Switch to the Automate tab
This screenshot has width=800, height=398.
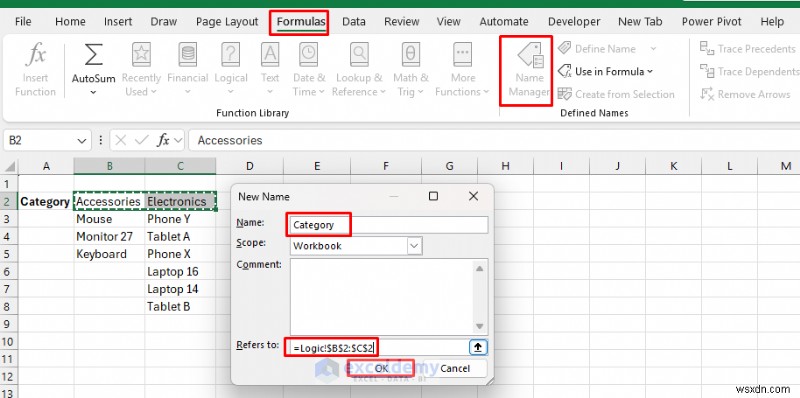504,22
